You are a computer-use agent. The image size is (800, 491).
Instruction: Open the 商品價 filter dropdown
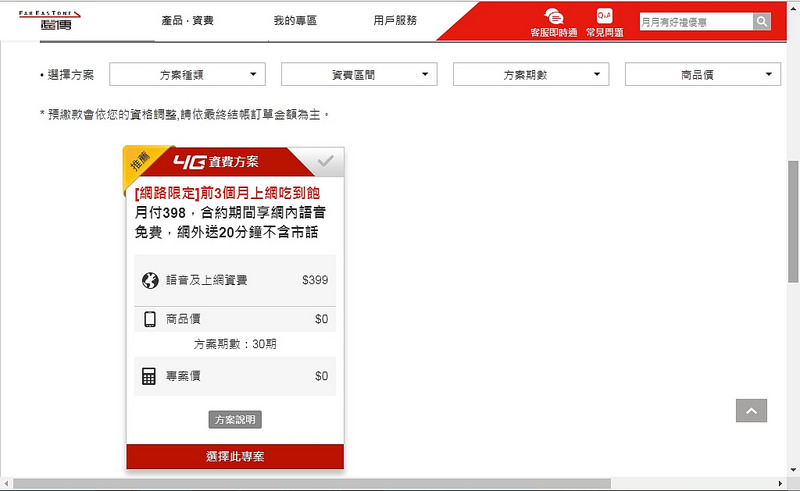703,74
